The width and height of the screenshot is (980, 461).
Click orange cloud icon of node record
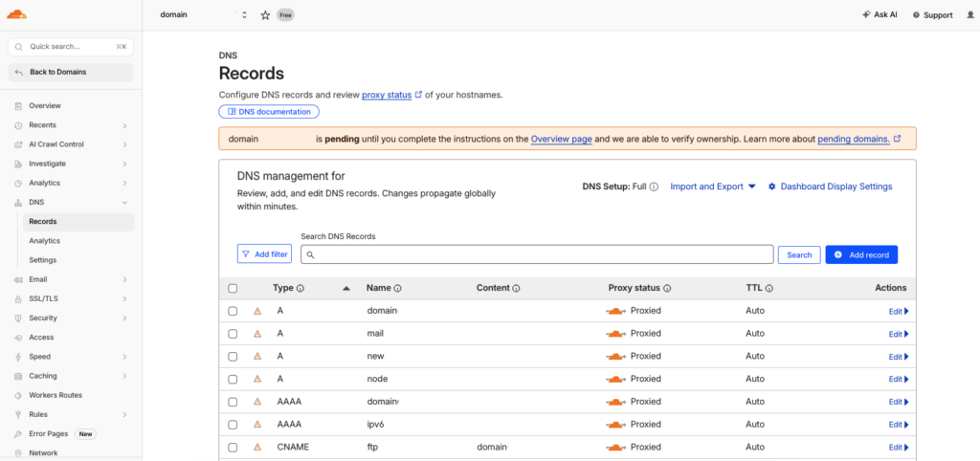(x=615, y=379)
